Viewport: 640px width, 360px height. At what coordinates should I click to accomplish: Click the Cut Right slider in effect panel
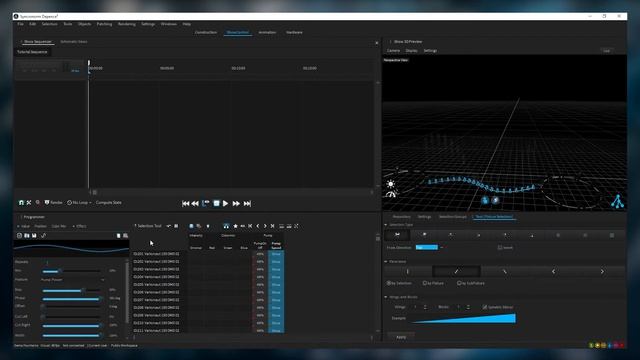click(x=71, y=326)
